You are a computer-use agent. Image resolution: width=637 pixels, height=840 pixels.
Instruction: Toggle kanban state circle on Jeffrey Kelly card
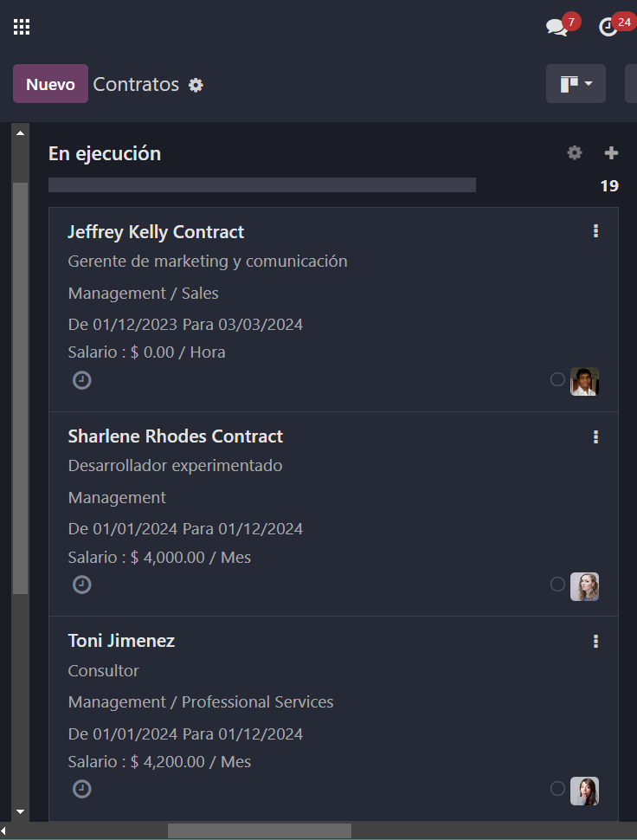(x=557, y=379)
